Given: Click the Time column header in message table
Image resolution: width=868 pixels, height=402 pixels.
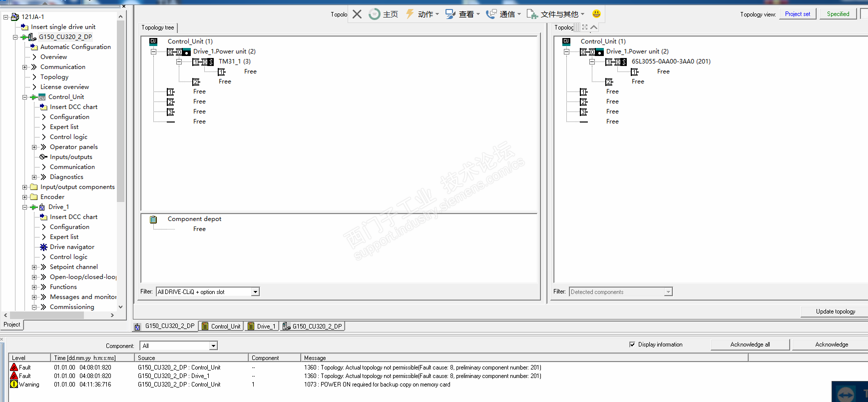Looking at the screenshot, I should pyautogui.click(x=93, y=358).
